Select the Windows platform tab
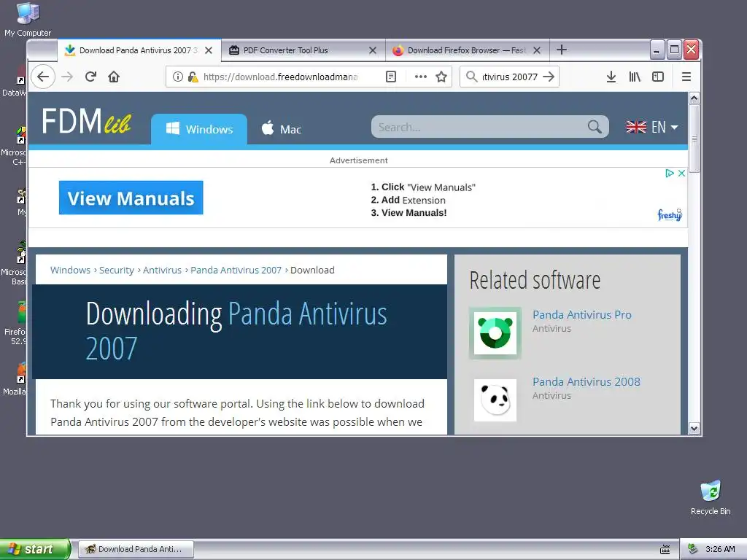 pos(199,129)
